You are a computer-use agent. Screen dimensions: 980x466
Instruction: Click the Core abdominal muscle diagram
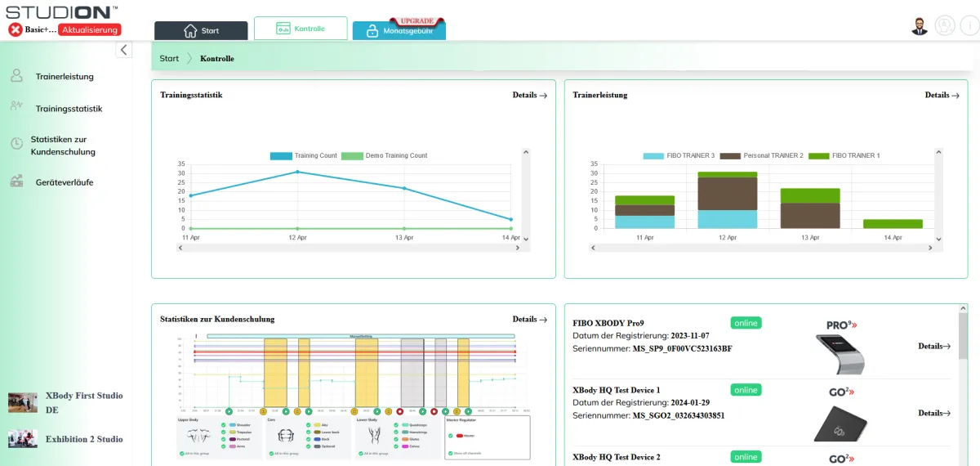point(286,435)
